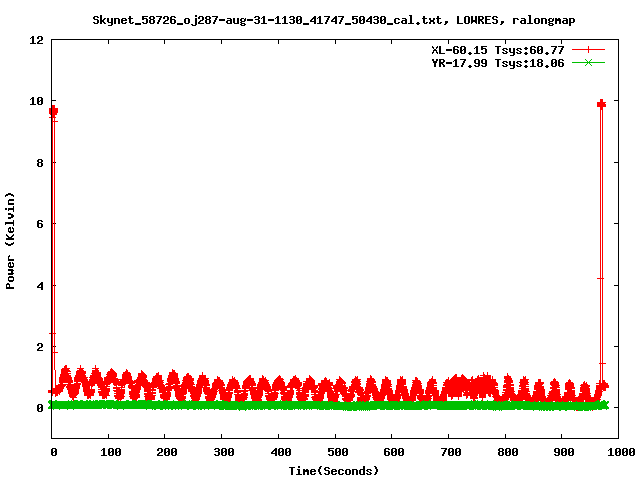
Task: Click the red line sample in legend
Action: pyautogui.click(x=588, y=50)
